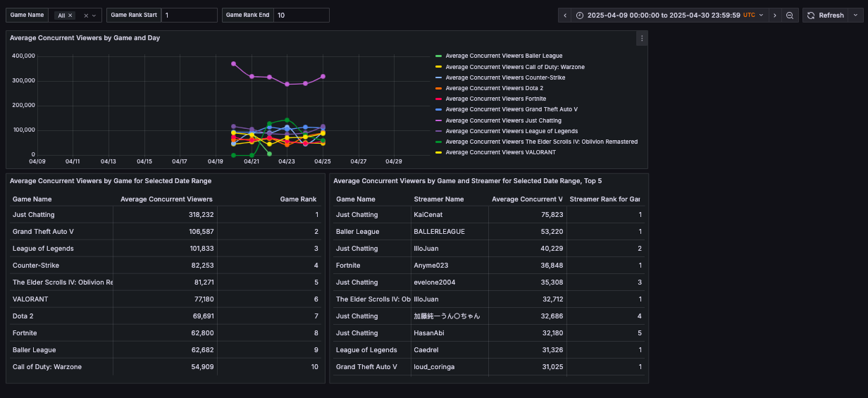Toggle Just Chatting legend series
Image resolution: width=868 pixels, height=398 pixels.
(502, 120)
